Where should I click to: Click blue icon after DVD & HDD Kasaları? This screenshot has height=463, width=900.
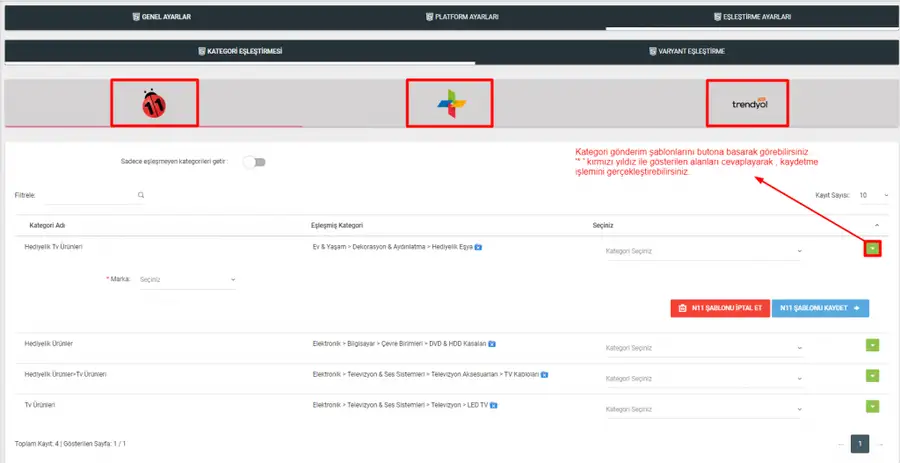[x=492, y=344]
